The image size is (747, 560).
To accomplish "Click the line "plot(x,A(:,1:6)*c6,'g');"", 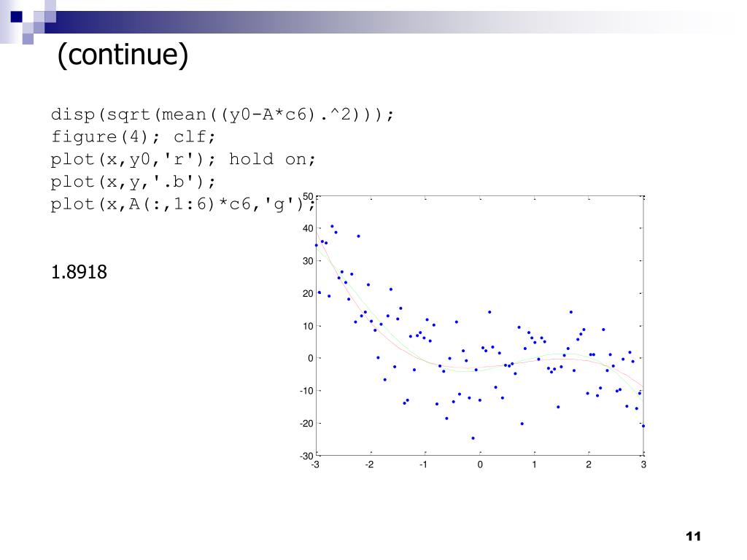I will pyautogui.click(x=183, y=204).
